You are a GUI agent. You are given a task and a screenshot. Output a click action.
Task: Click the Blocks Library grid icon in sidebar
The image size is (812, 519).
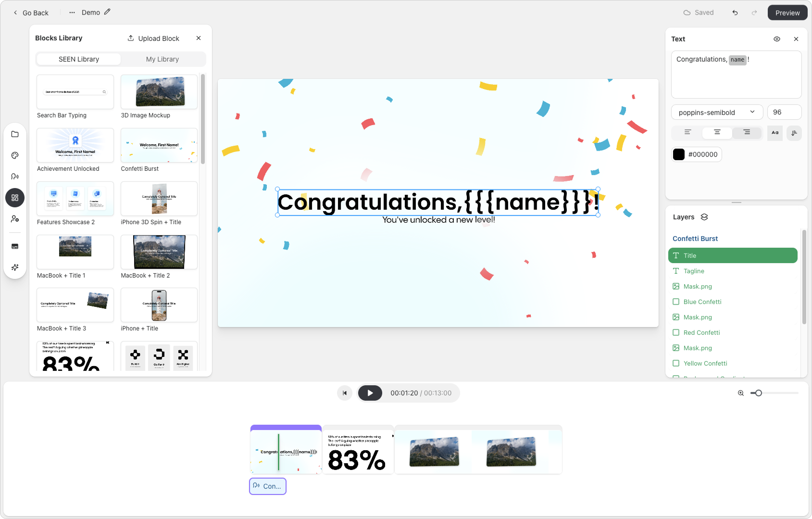(15, 198)
